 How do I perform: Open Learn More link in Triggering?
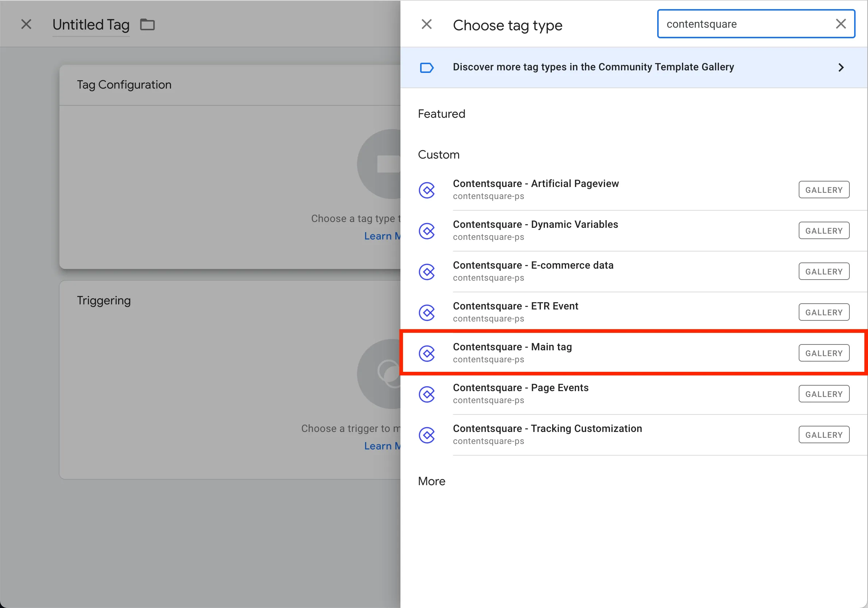click(x=382, y=446)
